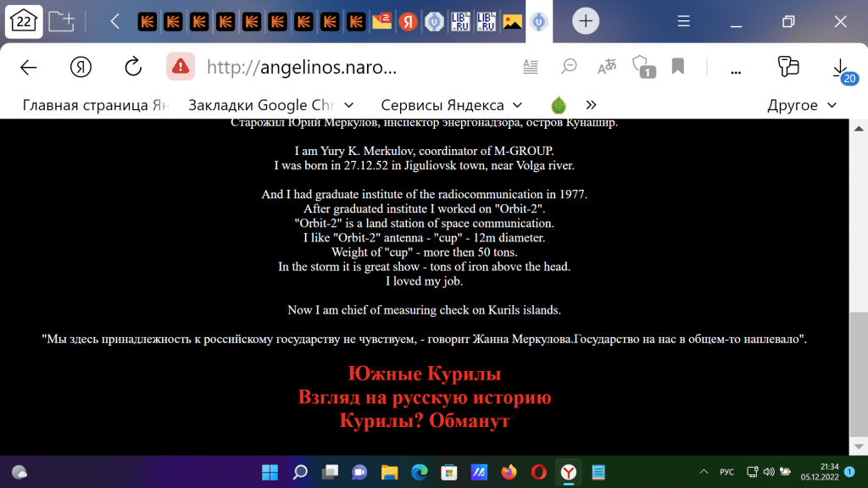Open downloads with badge 20

click(840, 67)
